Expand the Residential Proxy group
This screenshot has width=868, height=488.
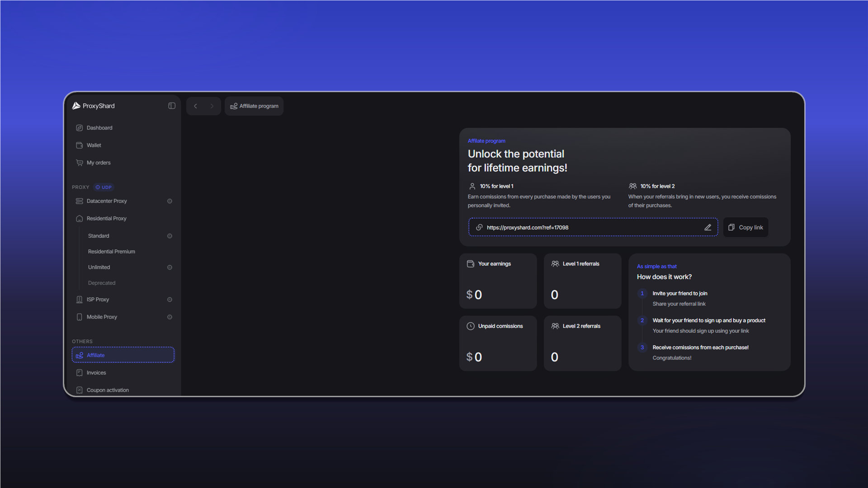click(106, 218)
